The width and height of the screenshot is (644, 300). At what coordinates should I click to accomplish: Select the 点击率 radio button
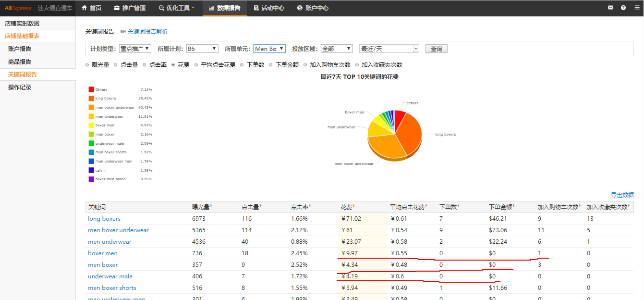145,65
